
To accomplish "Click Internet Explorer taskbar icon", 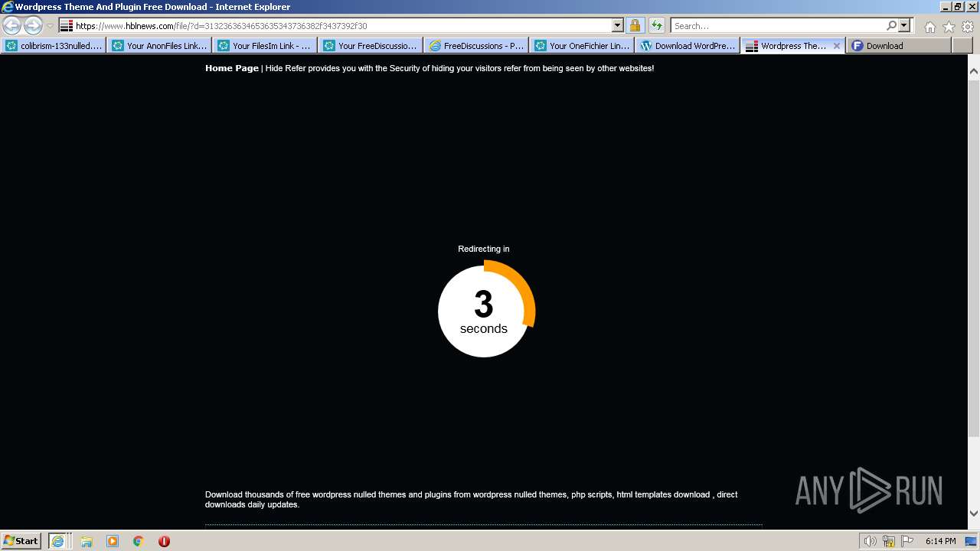I will [58, 541].
